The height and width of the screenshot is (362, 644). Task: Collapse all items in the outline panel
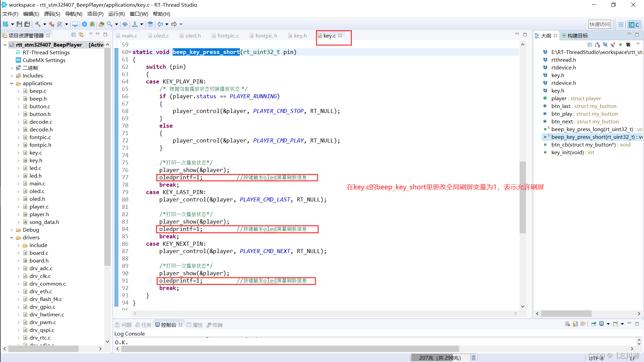[x=590, y=45]
